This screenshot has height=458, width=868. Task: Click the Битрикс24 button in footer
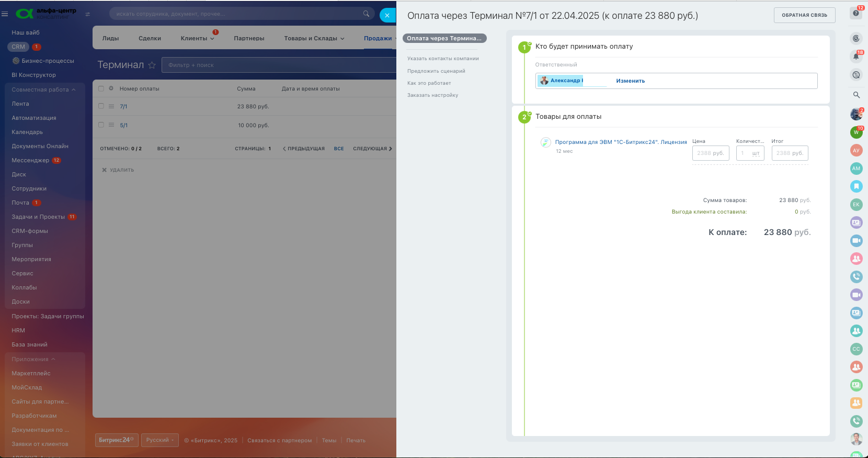click(x=117, y=440)
